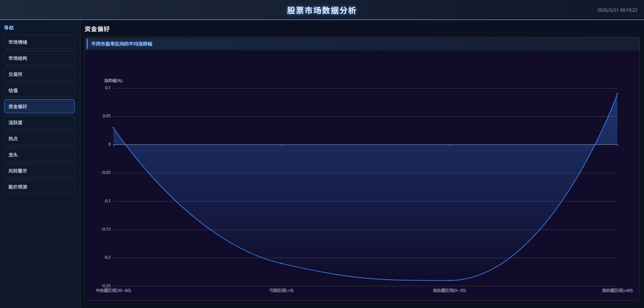644x308 pixels.
Task: Click the 股票市场数据分析 header title
Action: pos(321,10)
